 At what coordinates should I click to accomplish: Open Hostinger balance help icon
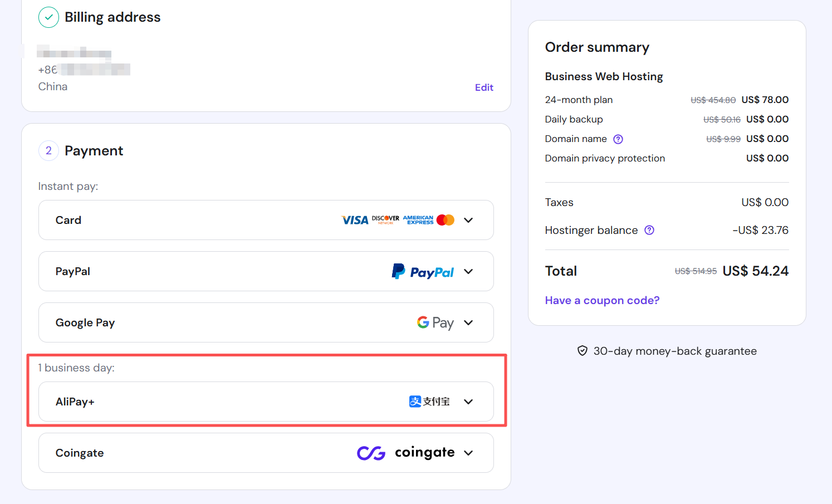click(x=649, y=231)
